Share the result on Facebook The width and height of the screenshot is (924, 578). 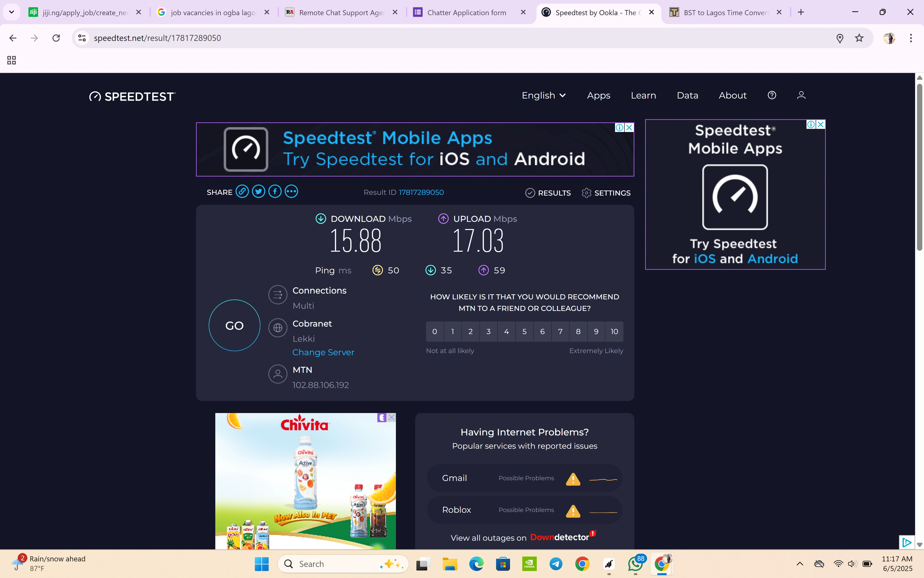275,191
